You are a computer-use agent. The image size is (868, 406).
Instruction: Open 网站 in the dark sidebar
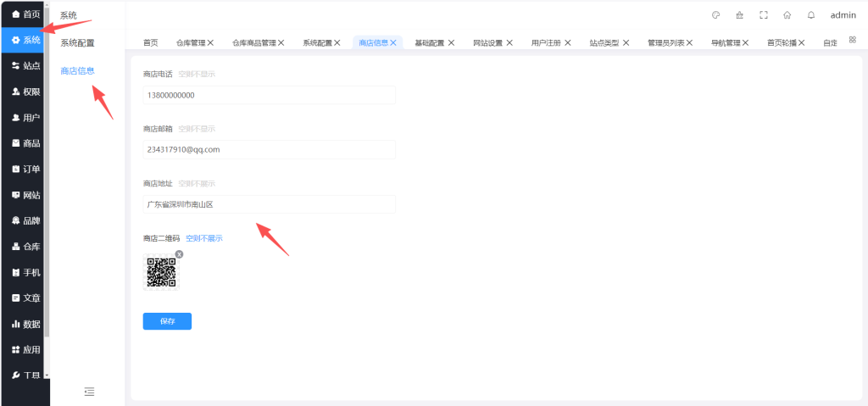tap(25, 195)
